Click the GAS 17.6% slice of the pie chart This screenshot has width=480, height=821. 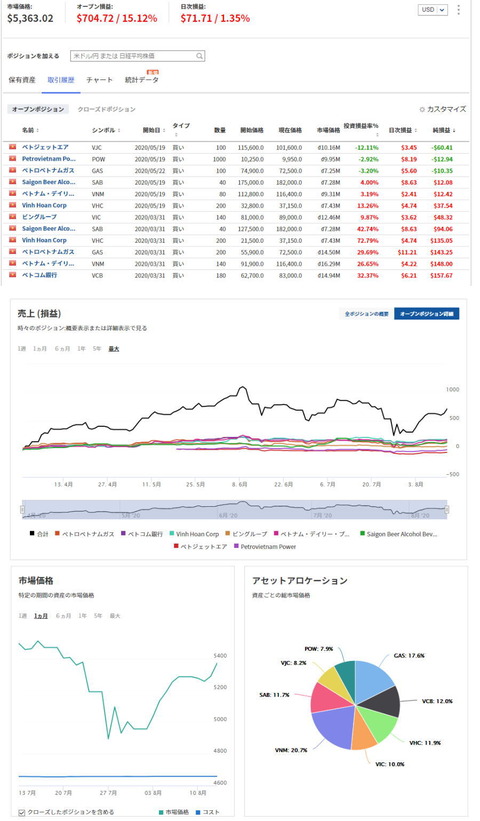(373, 680)
